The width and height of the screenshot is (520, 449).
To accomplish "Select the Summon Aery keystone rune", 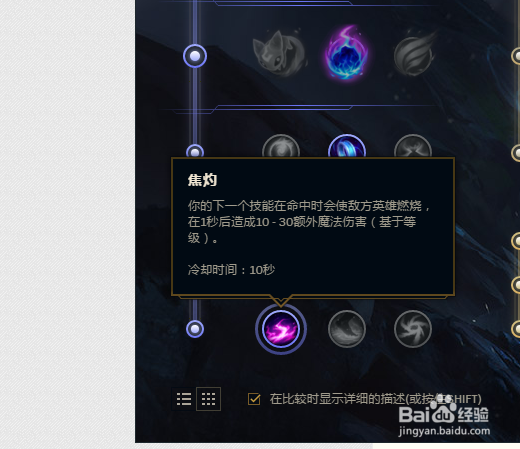I will click(280, 54).
